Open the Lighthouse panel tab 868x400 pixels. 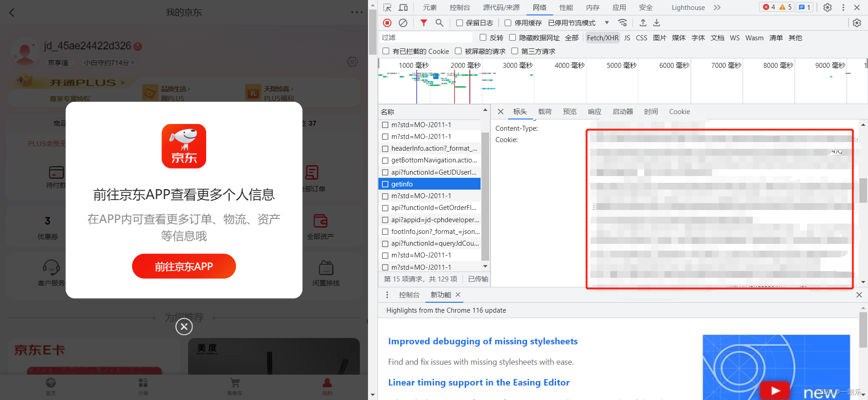(688, 7)
